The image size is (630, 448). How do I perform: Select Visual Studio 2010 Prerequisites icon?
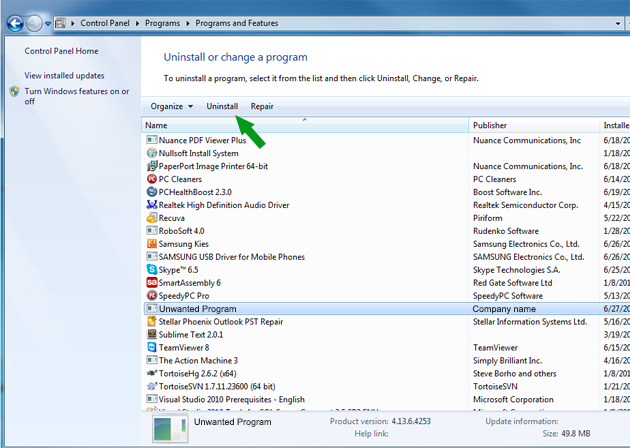tap(151, 399)
